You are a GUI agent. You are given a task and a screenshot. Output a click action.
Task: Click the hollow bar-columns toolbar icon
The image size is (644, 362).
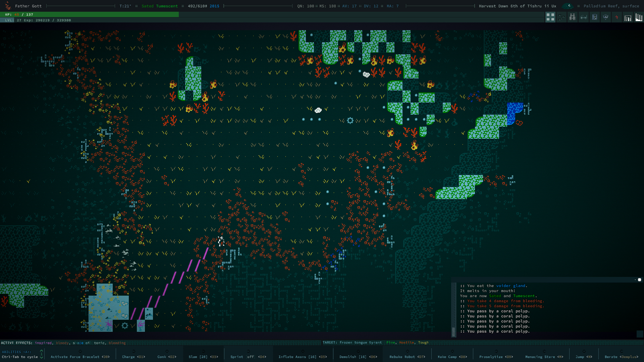628,17
